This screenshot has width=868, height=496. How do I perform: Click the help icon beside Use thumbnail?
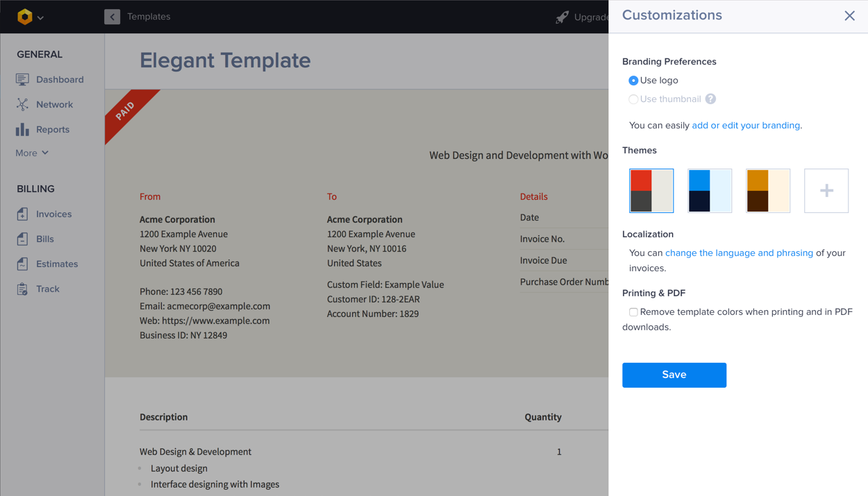pos(710,99)
